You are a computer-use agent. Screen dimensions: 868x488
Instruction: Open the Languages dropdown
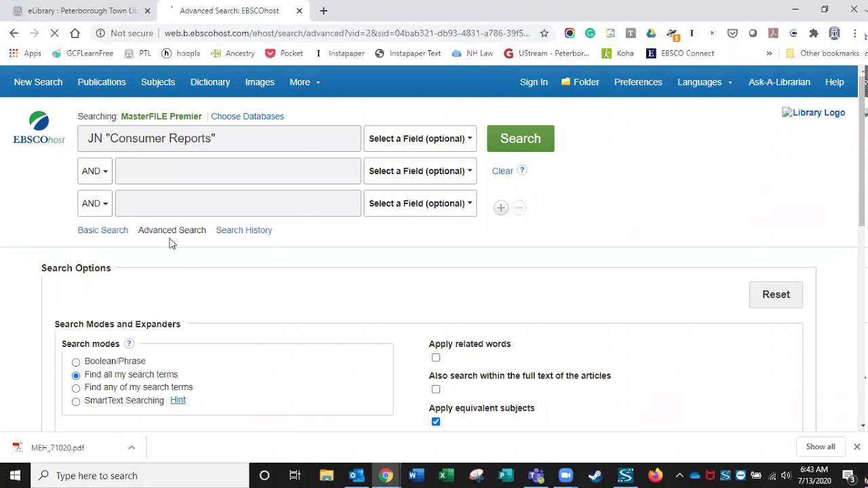coord(705,82)
